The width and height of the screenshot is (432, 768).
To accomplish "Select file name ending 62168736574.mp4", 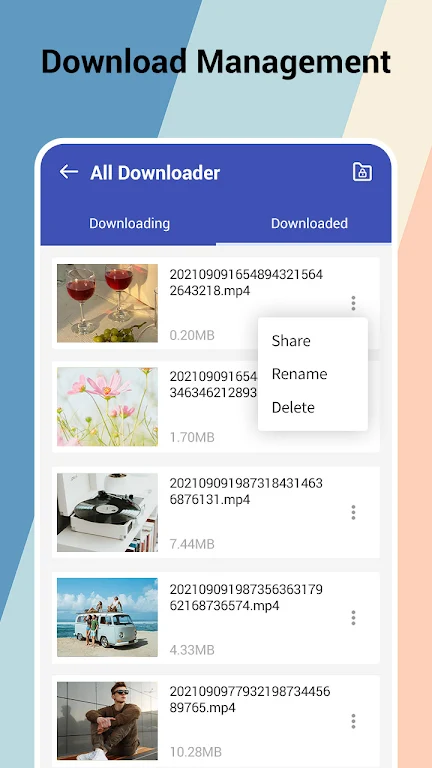I will (246, 597).
